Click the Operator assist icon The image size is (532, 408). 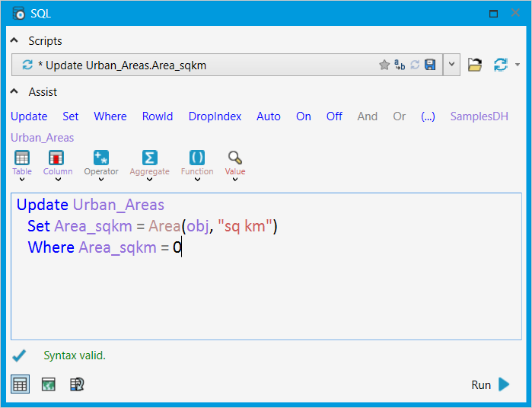tap(101, 158)
